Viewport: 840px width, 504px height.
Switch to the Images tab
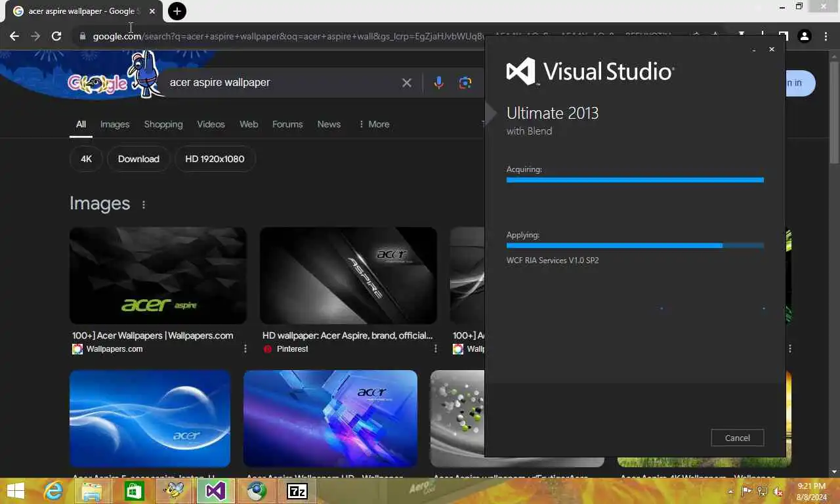115,124
